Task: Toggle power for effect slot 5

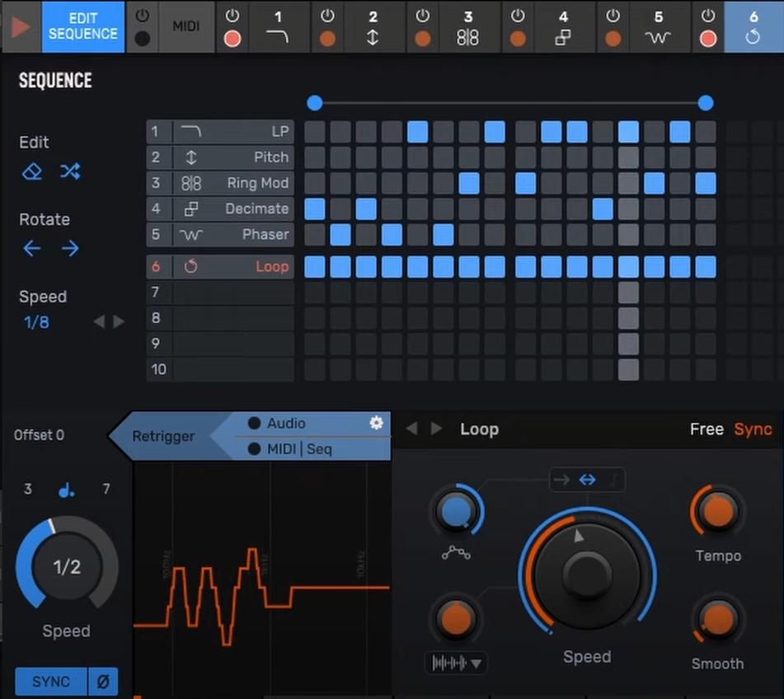Action: [x=613, y=16]
